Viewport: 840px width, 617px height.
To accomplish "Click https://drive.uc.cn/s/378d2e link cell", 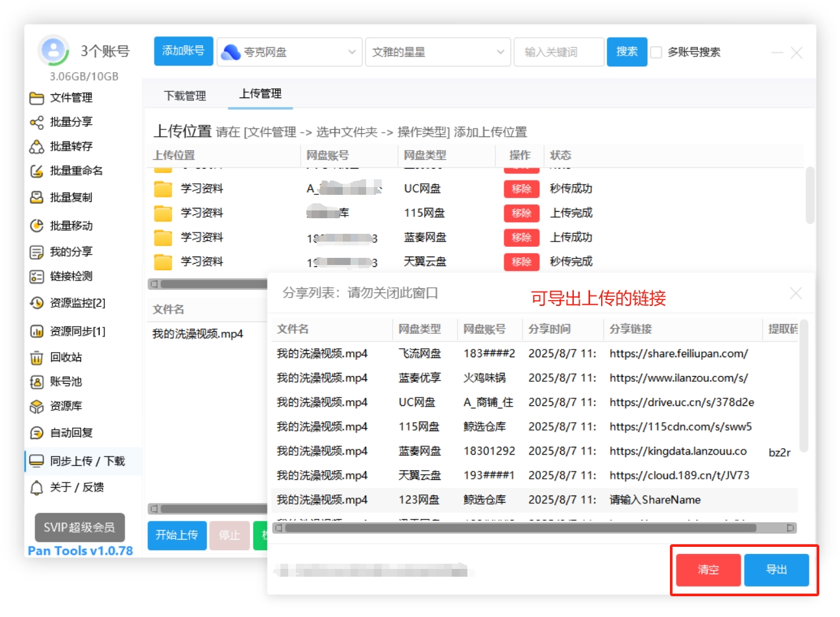I will pyautogui.click(x=682, y=403).
